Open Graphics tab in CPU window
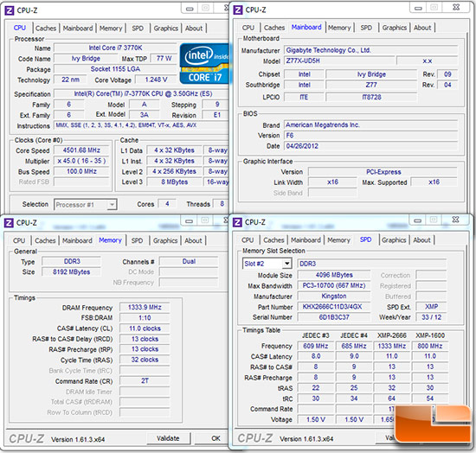The height and width of the screenshot is (453, 476). pos(166,29)
